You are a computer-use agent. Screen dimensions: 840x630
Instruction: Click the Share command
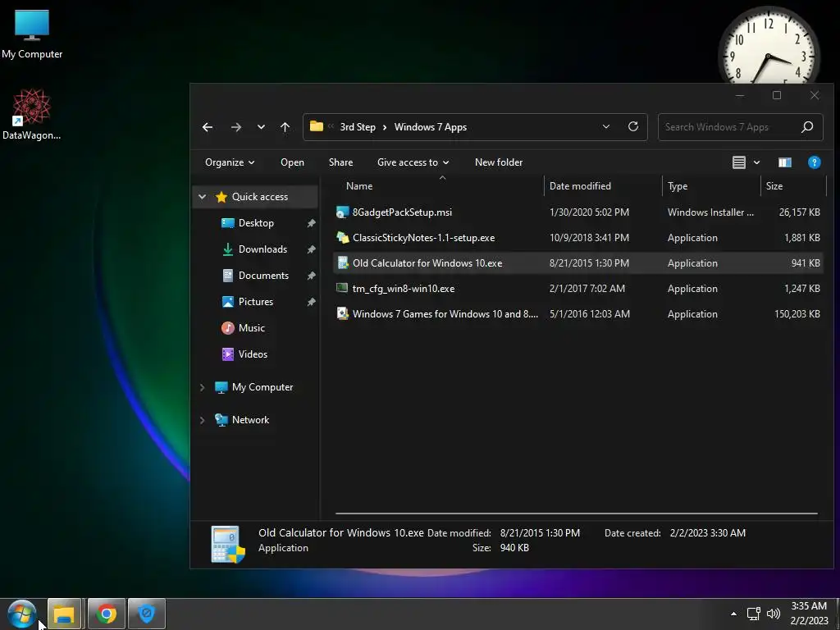(340, 162)
